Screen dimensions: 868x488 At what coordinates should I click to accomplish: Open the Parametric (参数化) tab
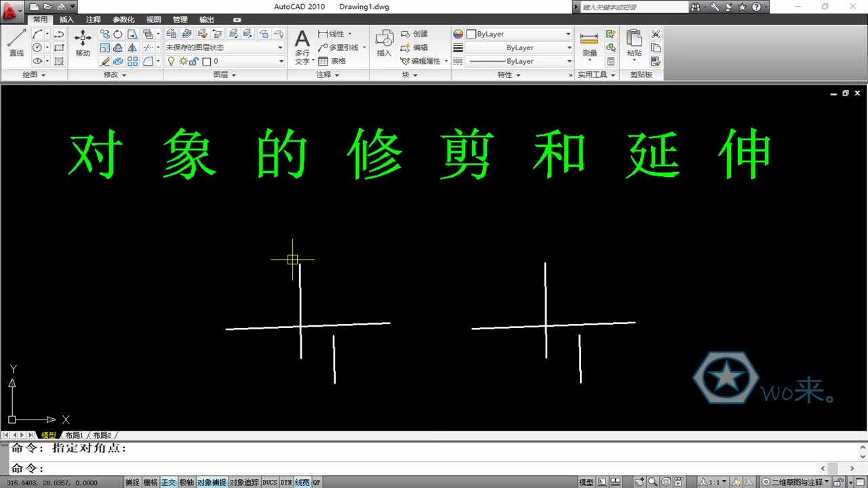(123, 20)
